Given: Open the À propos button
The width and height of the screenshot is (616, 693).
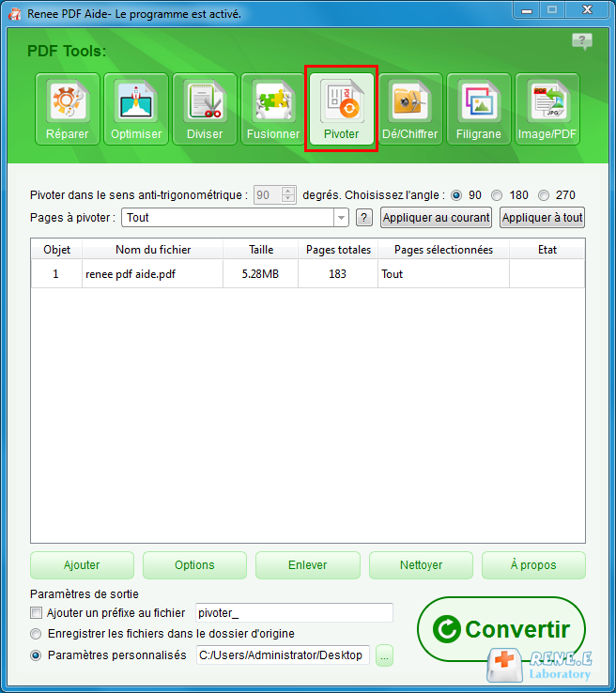Looking at the screenshot, I should (x=533, y=565).
